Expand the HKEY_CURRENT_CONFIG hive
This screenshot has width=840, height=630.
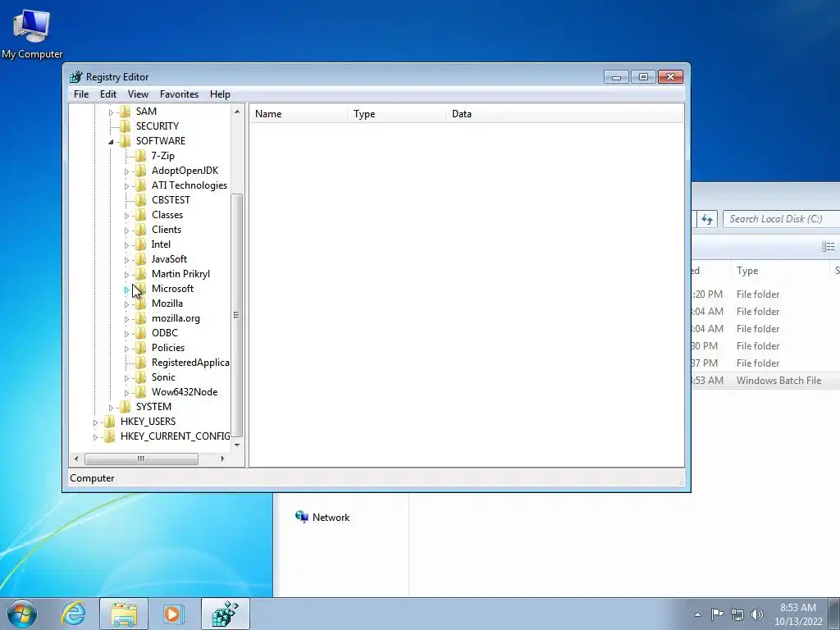(95, 437)
